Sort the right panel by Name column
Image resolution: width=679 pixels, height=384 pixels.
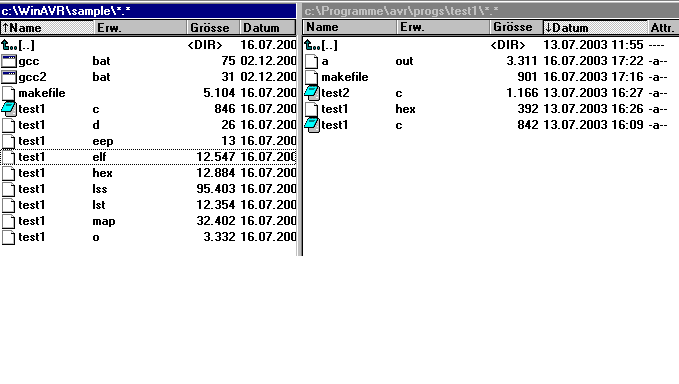click(x=350, y=27)
